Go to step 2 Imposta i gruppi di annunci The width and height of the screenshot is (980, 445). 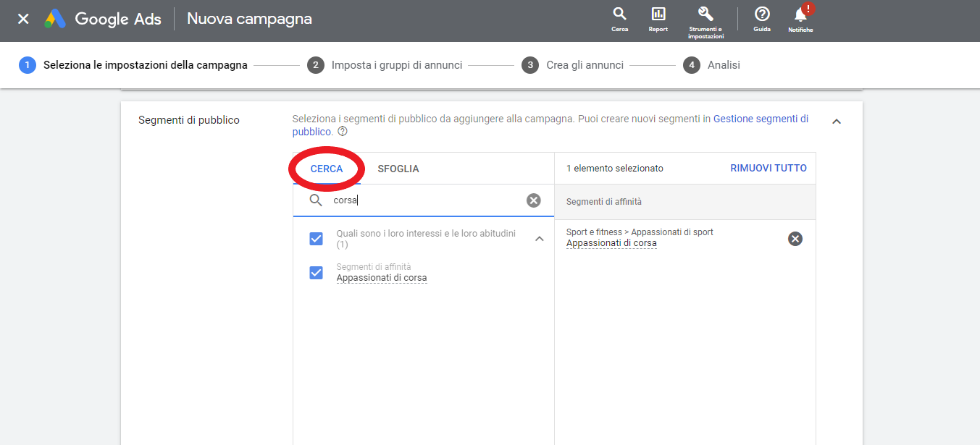396,65
